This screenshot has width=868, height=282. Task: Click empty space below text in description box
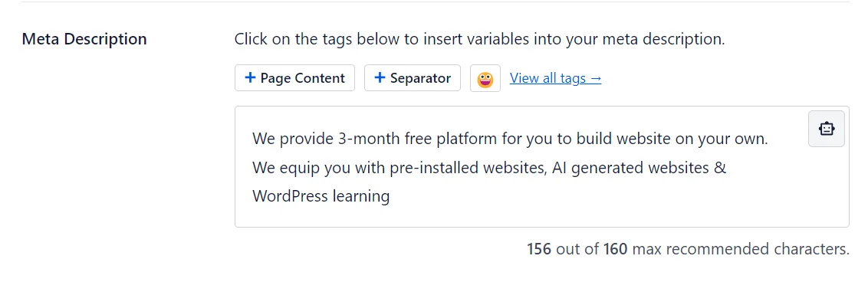coord(541,217)
